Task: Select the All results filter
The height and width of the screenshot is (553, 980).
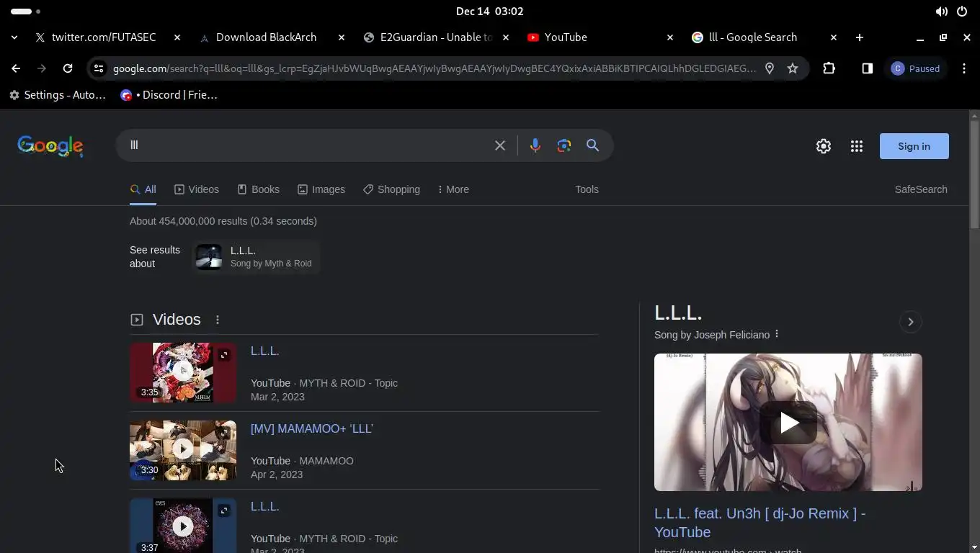Action: click(143, 189)
